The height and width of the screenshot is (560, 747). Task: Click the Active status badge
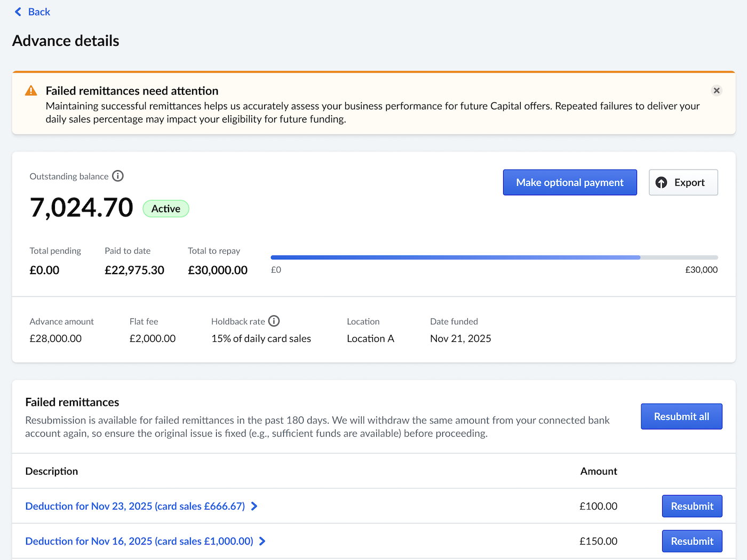click(x=165, y=209)
